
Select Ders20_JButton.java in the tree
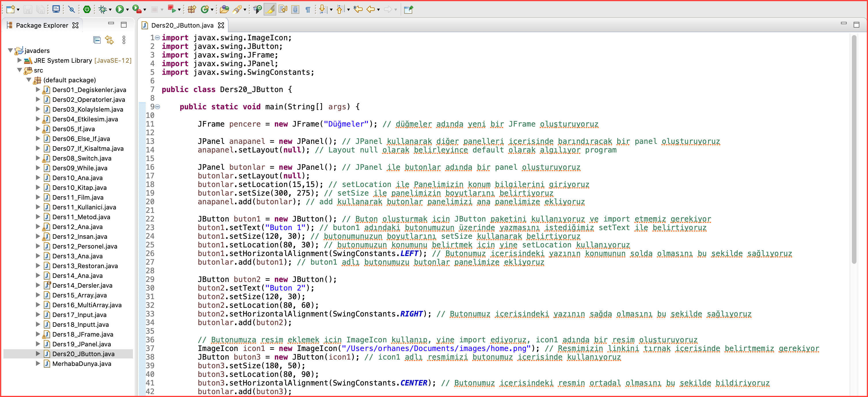click(x=83, y=354)
